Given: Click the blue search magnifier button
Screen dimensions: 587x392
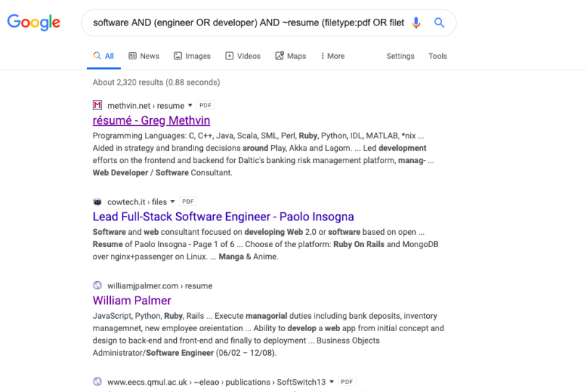Looking at the screenshot, I should pos(439,23).
